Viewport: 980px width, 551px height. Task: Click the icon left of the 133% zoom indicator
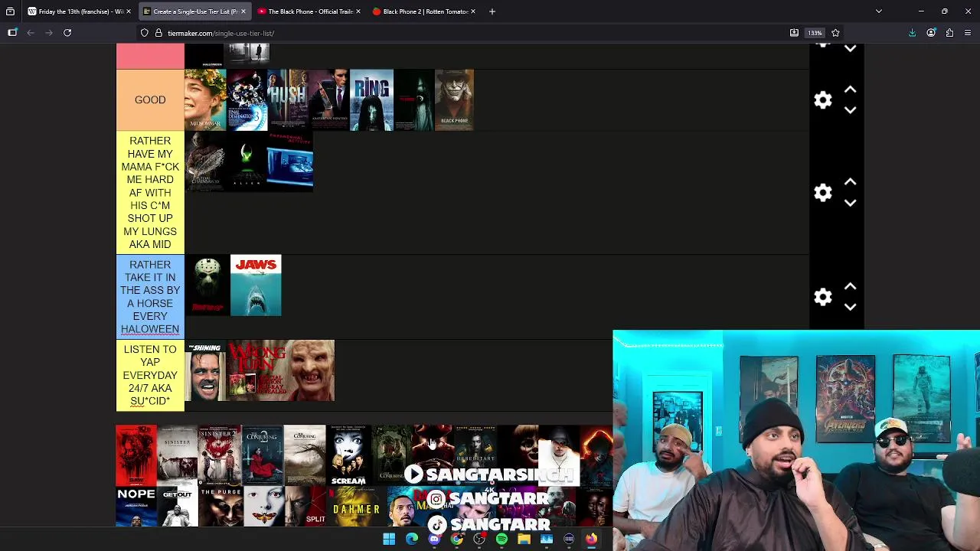pos(794,33)
